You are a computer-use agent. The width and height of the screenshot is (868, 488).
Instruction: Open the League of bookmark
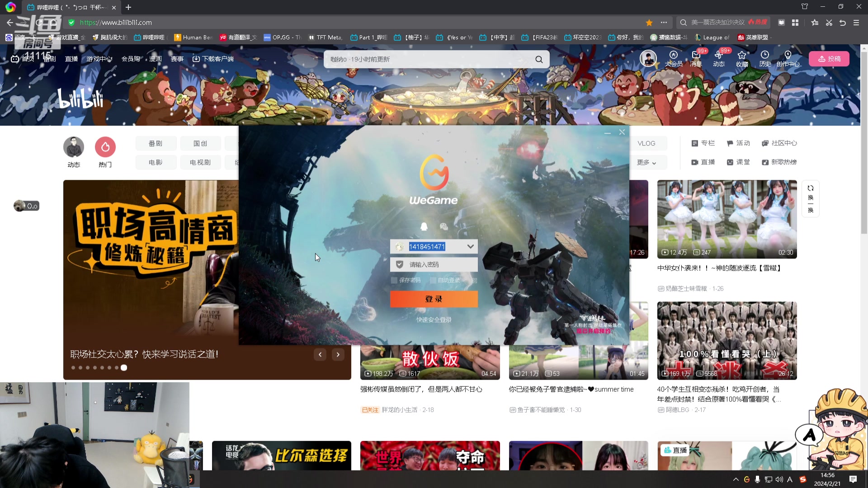click(712, 38)
